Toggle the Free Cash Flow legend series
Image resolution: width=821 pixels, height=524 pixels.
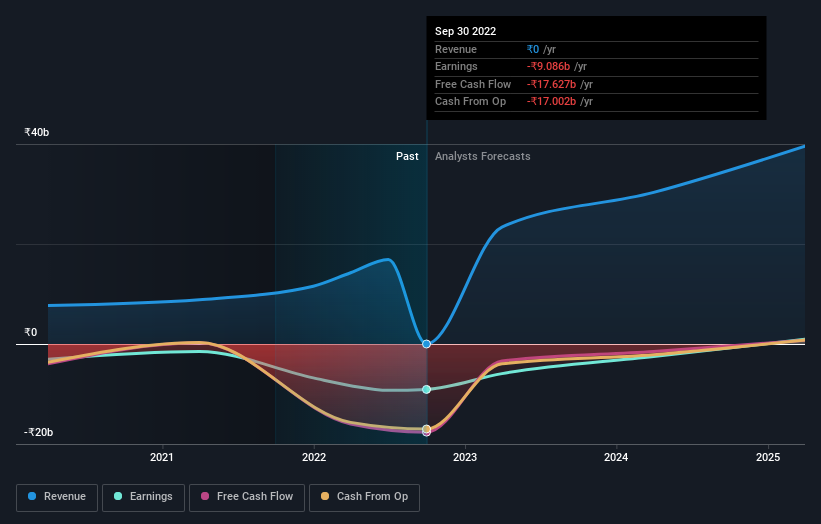(247, 497)
